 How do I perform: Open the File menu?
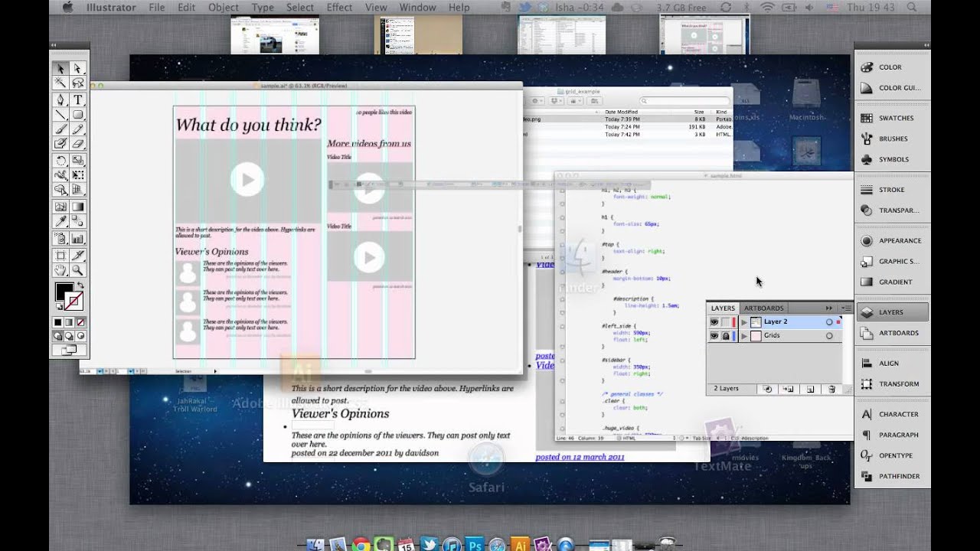click(x=157, y=8)
